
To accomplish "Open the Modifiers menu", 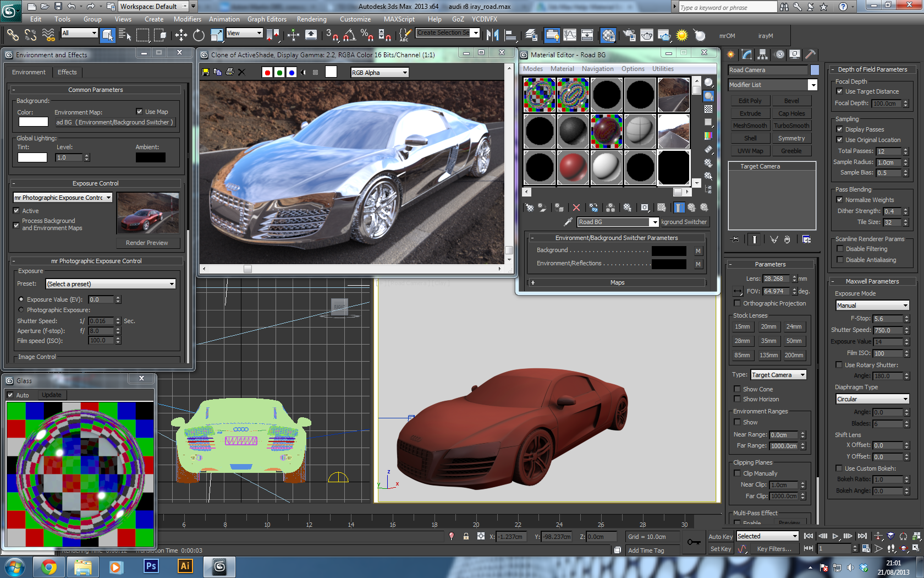I will pos(187,19).
